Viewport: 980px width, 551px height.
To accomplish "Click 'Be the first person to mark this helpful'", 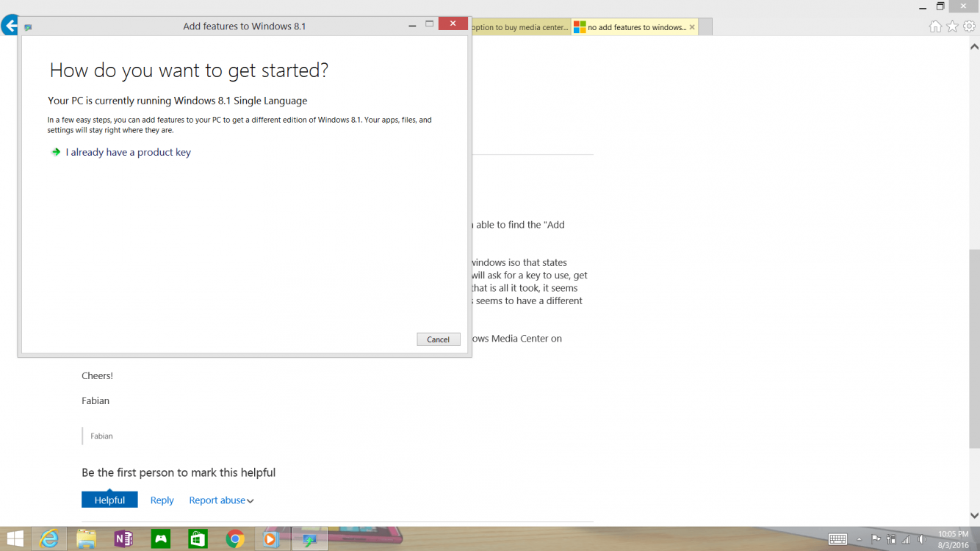I will pyautogui.click(x=179, y=472).
